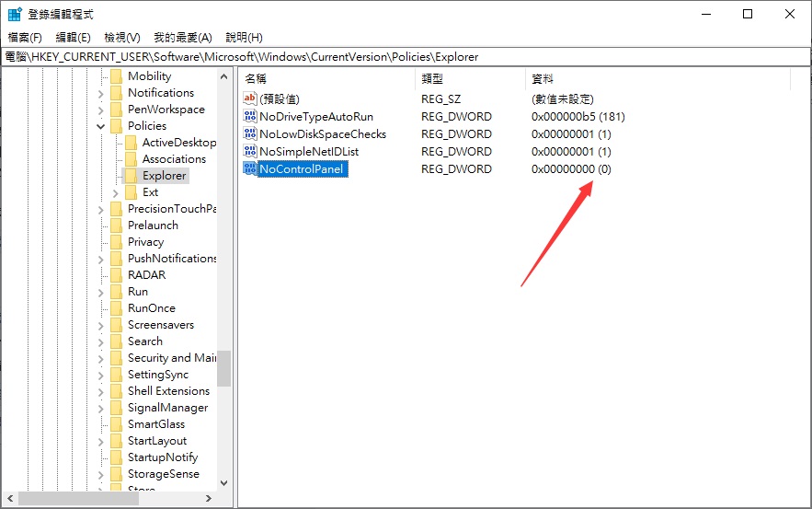This screenshot has width=812, height=509.
Task: Select the NoDriveTypeAutoRun DWORD icon
Action: click(250, 117)
